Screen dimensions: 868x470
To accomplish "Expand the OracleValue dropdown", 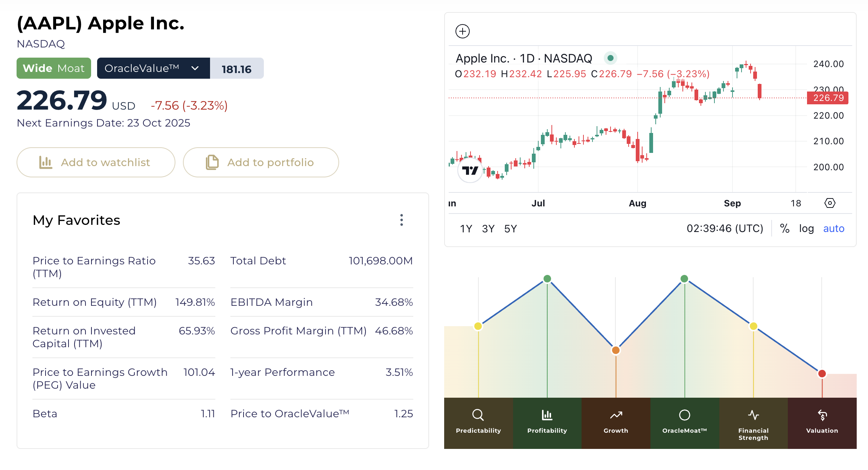I will pyautogui.click(x=154, y=68).
